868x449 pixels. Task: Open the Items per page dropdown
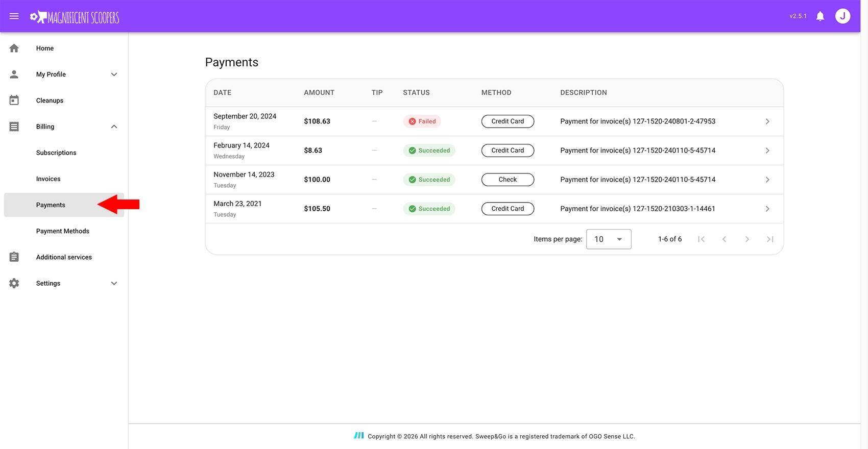[x=609, y=239]
